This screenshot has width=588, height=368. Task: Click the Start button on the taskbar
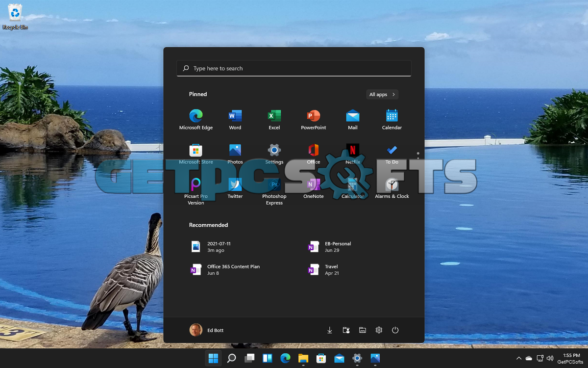point(213,358)
